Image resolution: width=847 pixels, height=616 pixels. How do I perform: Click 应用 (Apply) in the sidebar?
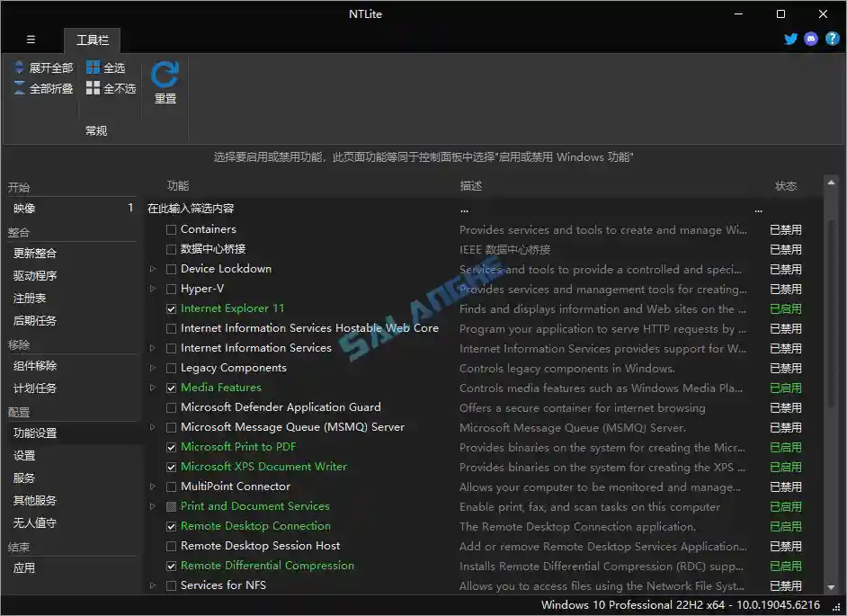point(26,567)
